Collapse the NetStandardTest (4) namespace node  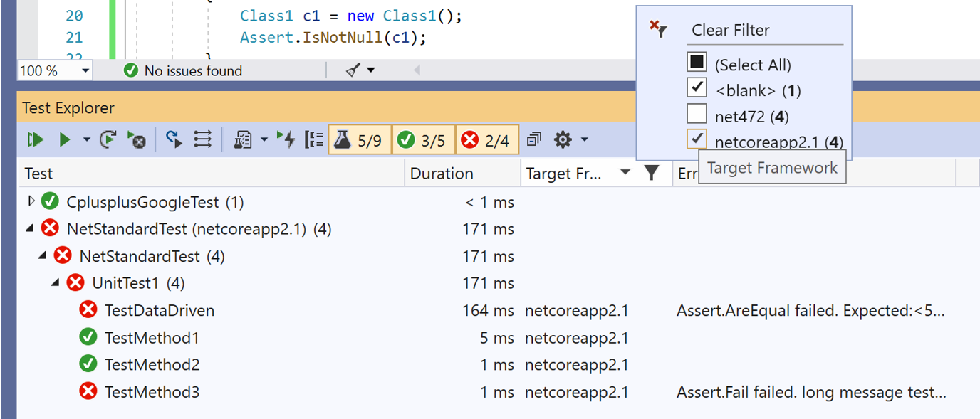click(x=43, y=256)
